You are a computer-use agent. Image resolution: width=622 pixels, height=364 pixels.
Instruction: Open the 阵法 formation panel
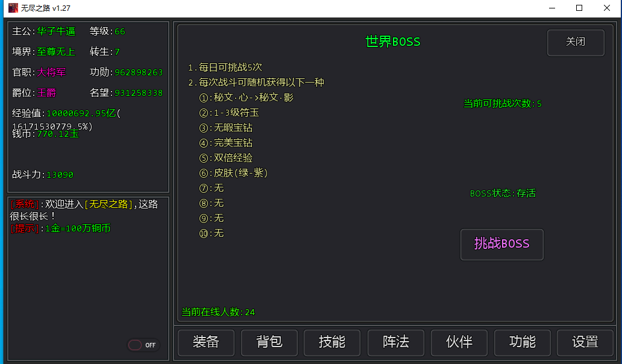coord(395,342)
